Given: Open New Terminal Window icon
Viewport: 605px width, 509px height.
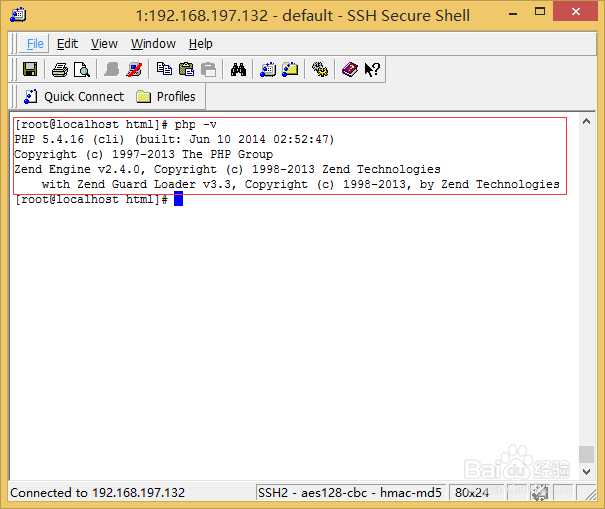Looking at the screenshot, I should click(268, 70).
